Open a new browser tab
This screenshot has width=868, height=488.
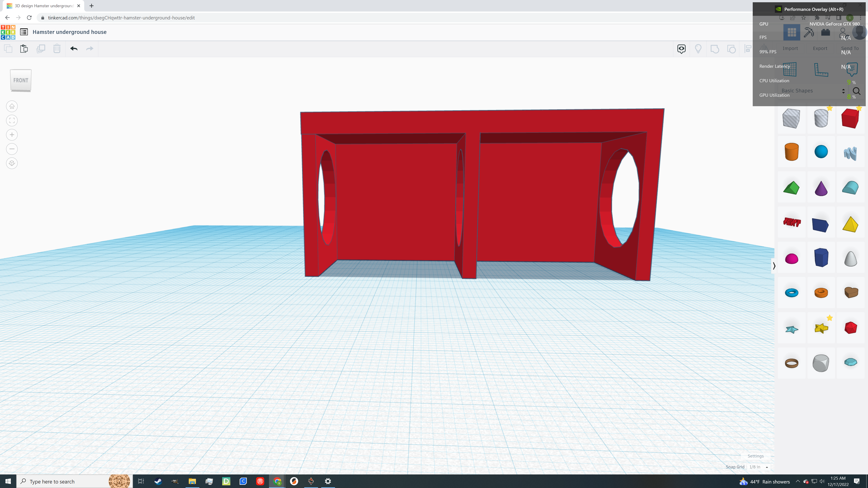[91, 6]
